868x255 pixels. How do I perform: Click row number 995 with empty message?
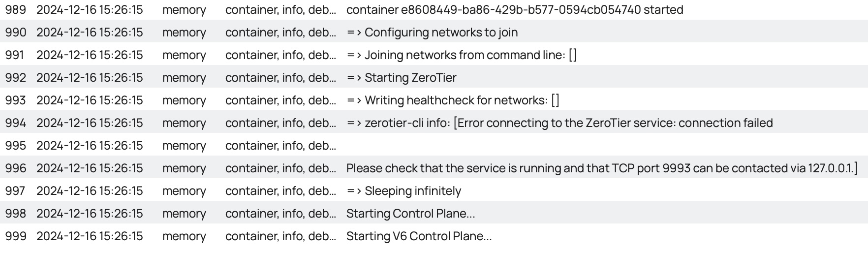click(x=15, y=146)
